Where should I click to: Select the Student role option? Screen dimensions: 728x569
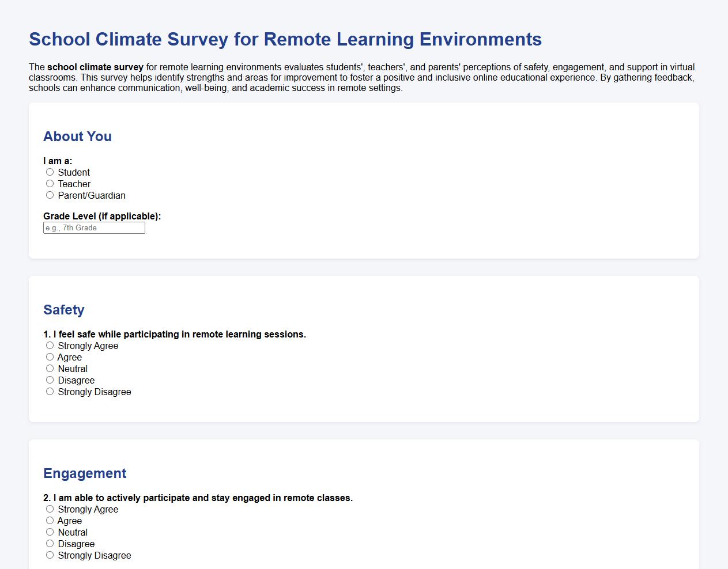pos(50,172)
